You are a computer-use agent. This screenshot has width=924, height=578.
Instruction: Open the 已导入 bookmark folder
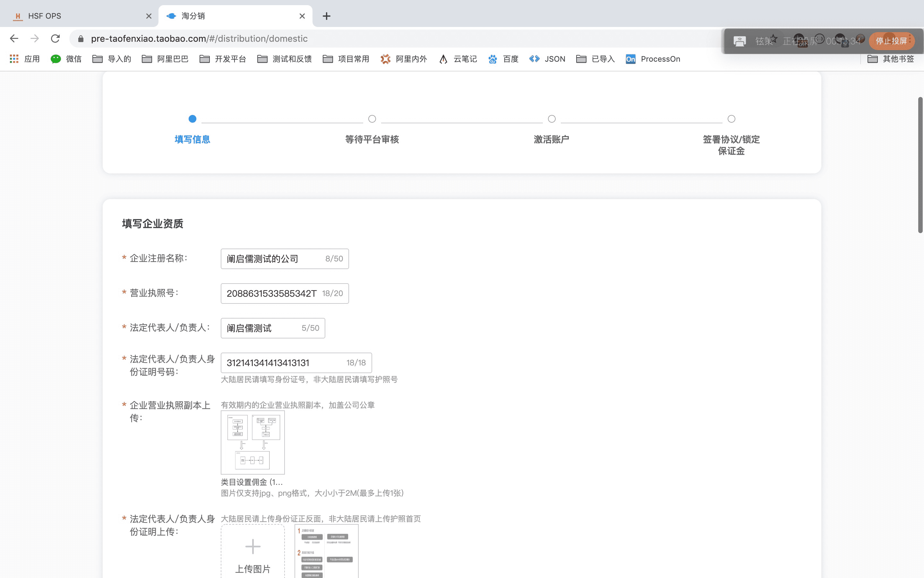point(595,59)
